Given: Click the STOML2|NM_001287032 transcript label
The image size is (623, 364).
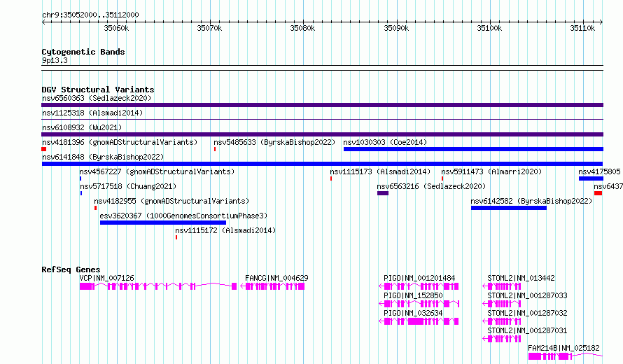Looking at the screenshot, I should [x=527, y=313].
